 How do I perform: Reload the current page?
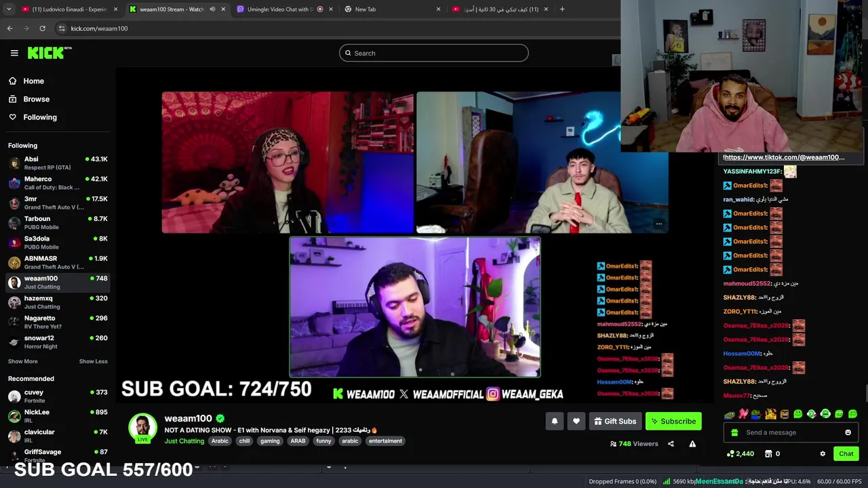click(x=42, y=28)
